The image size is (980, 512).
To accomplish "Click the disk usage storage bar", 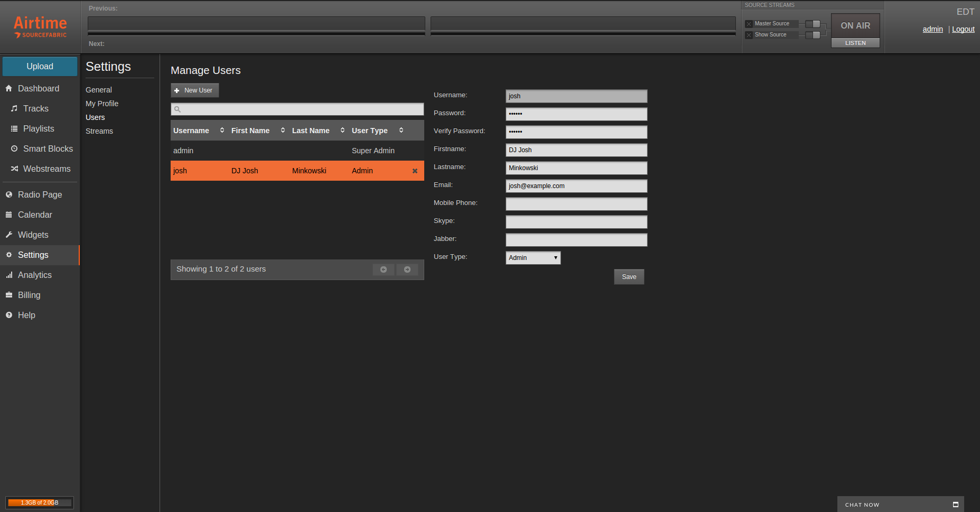I will click(x=40, y=503).
